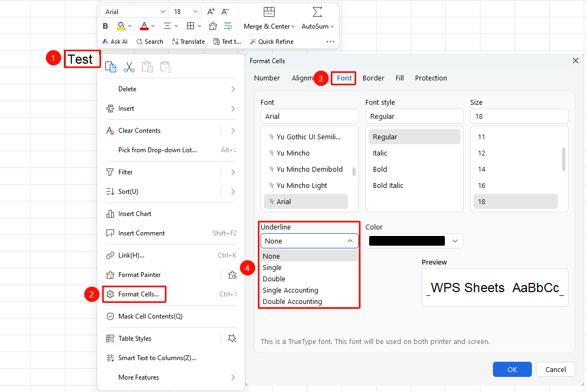Screen dimensions: 587x392
Task: Expand the alignment dropdown arrow
Action: [176, 26]
